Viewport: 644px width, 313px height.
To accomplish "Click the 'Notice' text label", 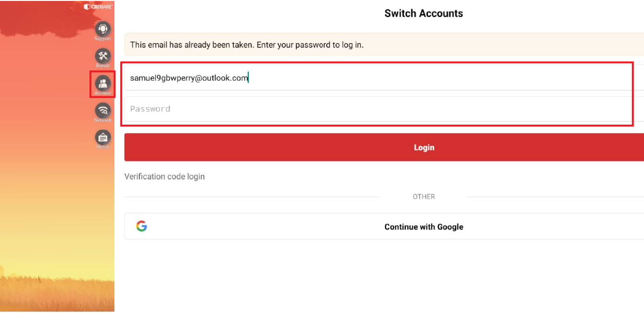I will (x=102, y=147).
